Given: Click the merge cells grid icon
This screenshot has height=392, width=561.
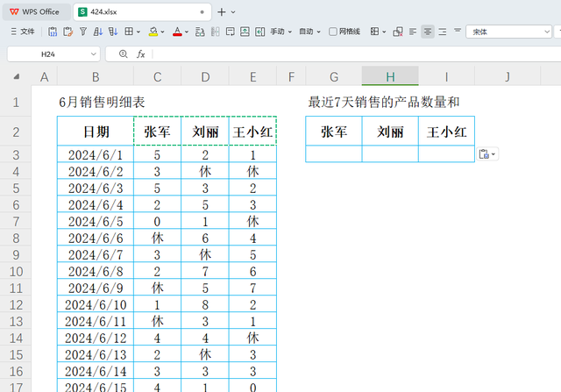Looking at the screenshot, I should [374, 32].
